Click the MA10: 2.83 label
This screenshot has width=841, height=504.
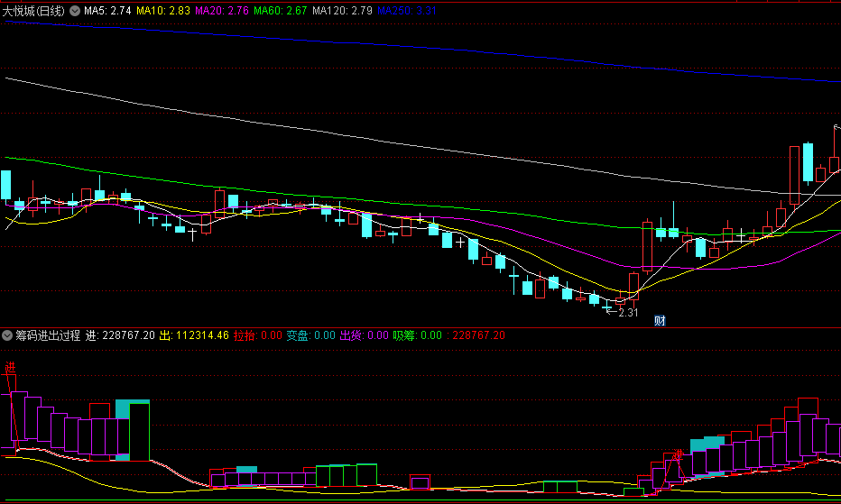click(163, 11)
